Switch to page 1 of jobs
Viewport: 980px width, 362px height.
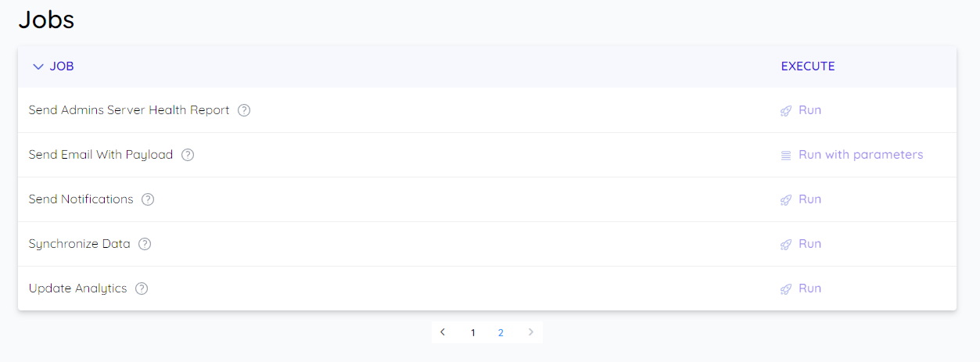coord(472,332)
